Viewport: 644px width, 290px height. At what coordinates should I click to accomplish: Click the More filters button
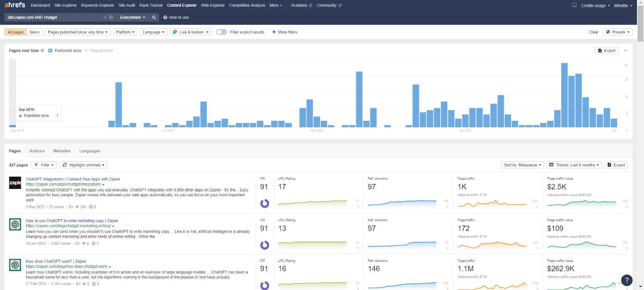[285, 32]
